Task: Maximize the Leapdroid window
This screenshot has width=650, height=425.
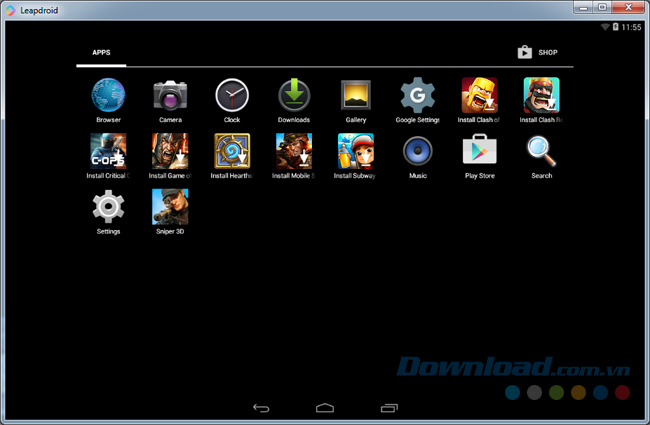Action: pos(602,7)
